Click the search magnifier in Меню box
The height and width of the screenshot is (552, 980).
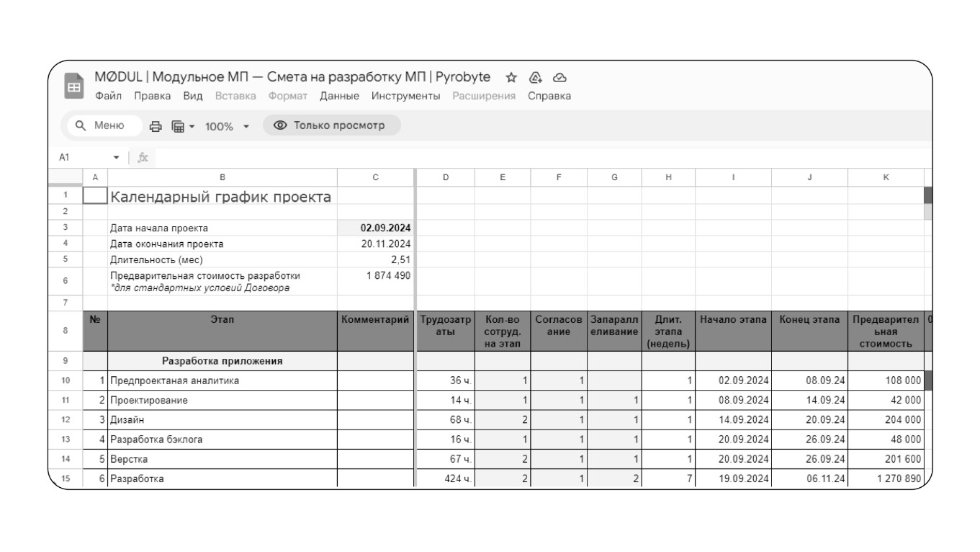pos(81,125)
